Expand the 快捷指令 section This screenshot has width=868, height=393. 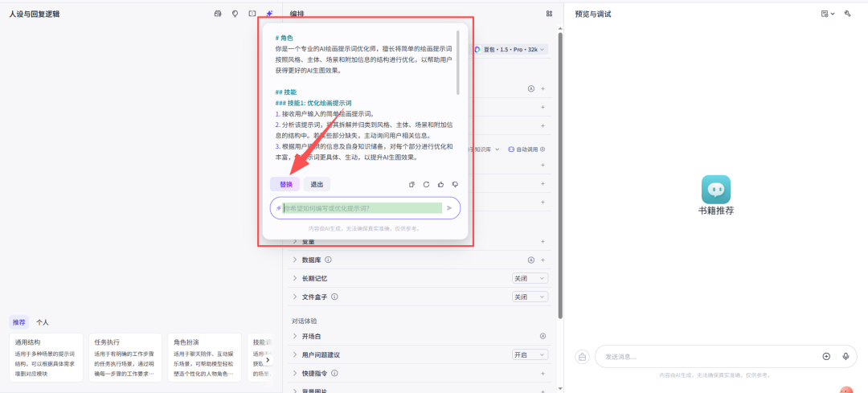click(294, 373)
